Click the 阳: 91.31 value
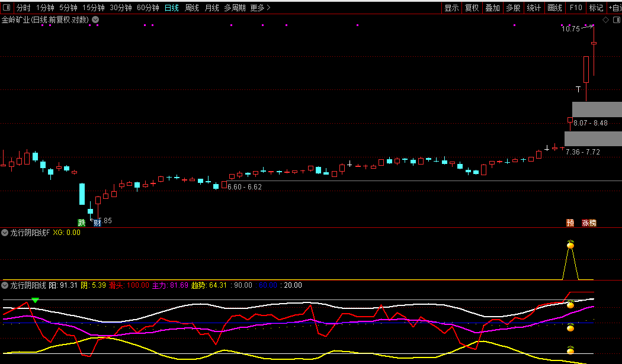 pos(63,285)
